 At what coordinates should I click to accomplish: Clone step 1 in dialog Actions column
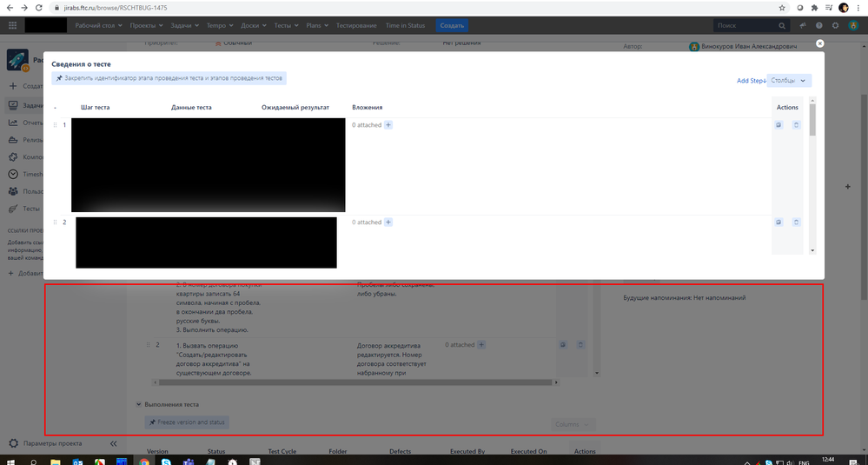tap(779, 125)
